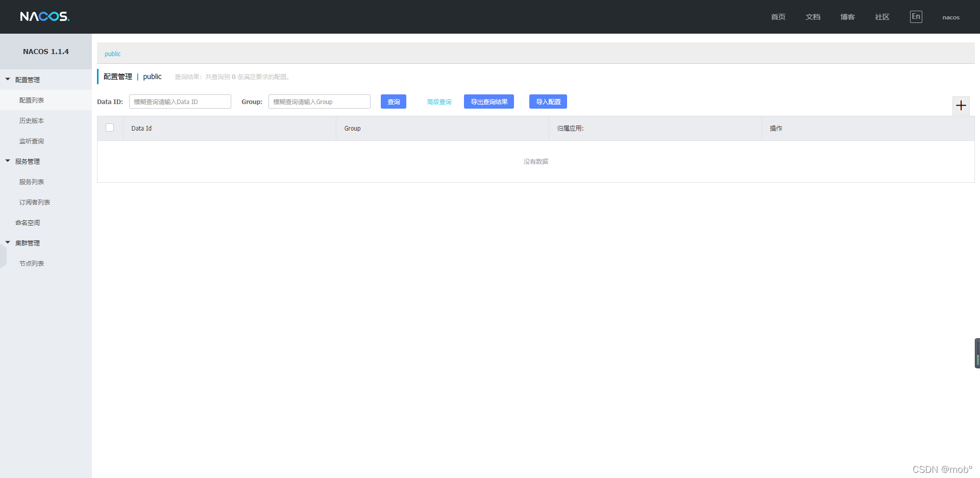
Task: Switch language using the En icon
Action: point(916,17)
